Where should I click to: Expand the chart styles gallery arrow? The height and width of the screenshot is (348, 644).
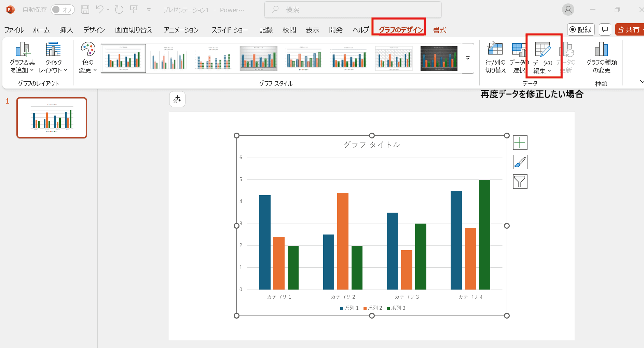pyautogui.click(x=468, y=58)
